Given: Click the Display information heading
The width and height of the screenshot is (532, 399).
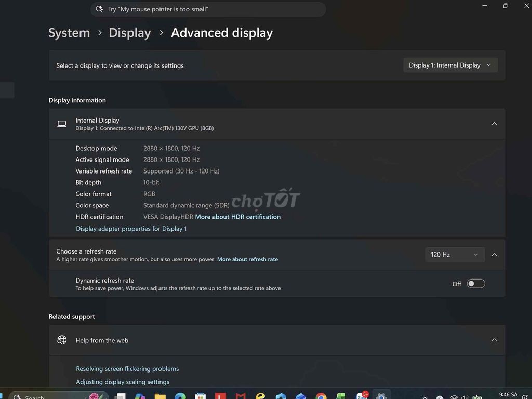Looking at the screenshot, I should click(77, 100).
